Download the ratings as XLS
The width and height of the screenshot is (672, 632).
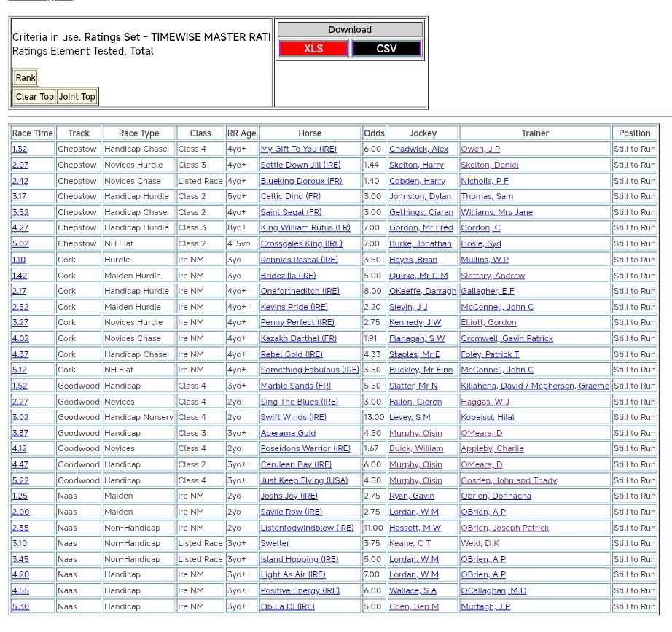click(x=313, y=49)
